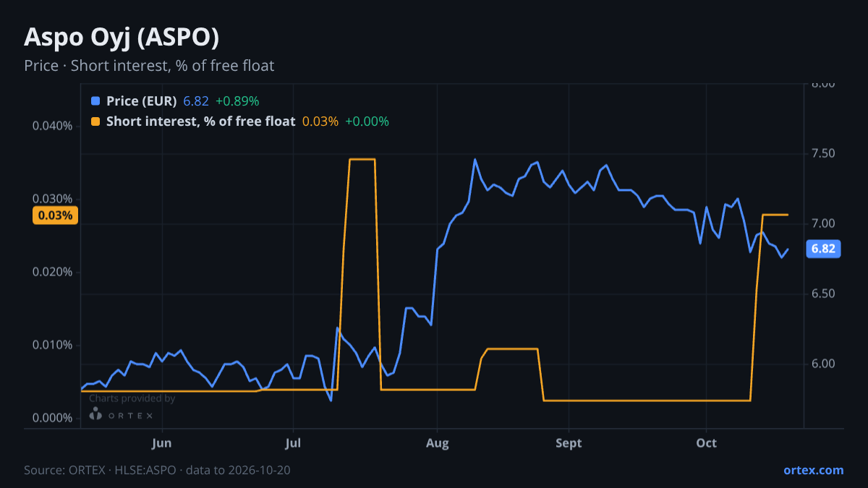Click the 6.50 right axis label
The height and width of the screenshot is (488, 868).
pos(823,294)
